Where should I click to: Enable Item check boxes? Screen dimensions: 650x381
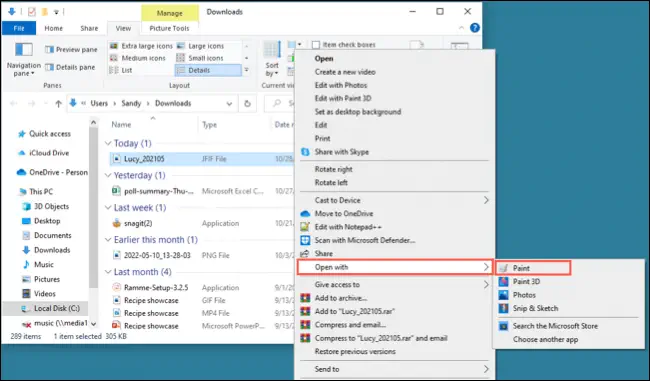344,44
